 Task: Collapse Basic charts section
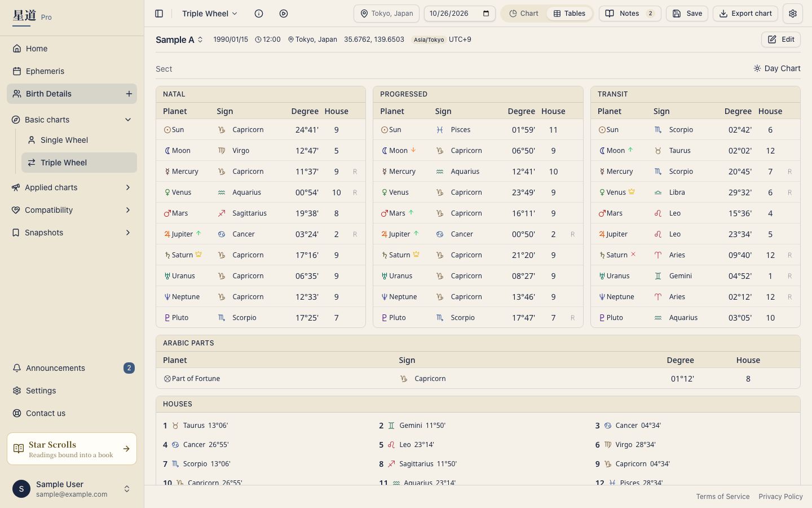coord(72,120)
